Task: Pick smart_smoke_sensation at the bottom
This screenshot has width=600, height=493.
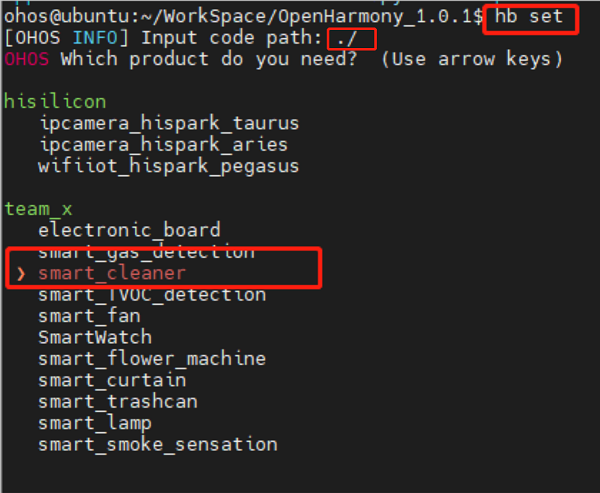Action: [x=157, y=444]
